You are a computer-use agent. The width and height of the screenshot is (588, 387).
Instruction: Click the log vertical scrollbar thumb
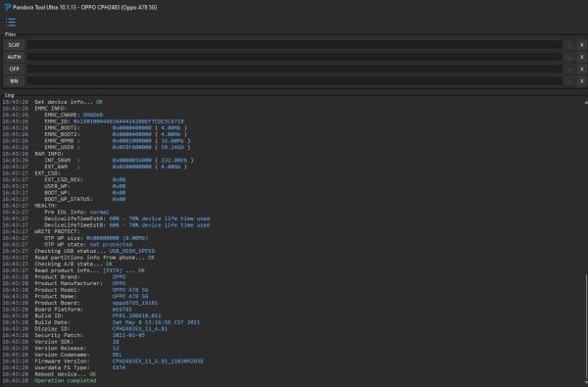tap(586, 326)
